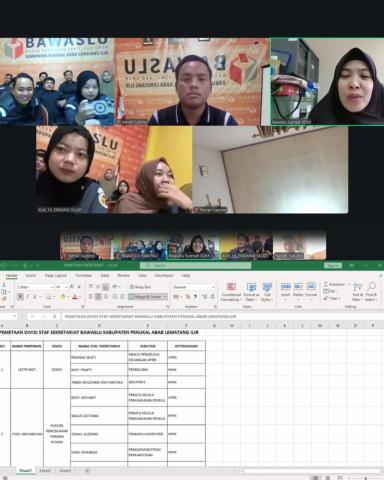Switch to Developer ribbon tab
The image size is (384, 480).
164,276
